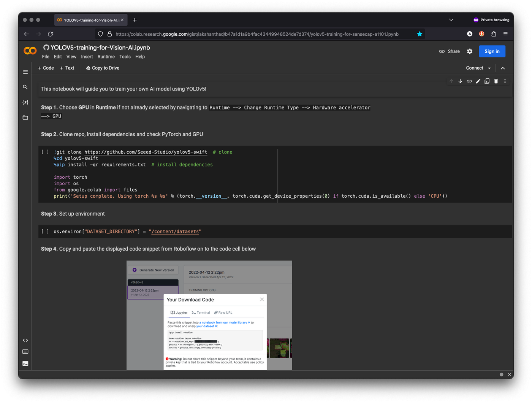Add a new Text cell
Viewport: 532px width, 403px height.
[67, 68]
